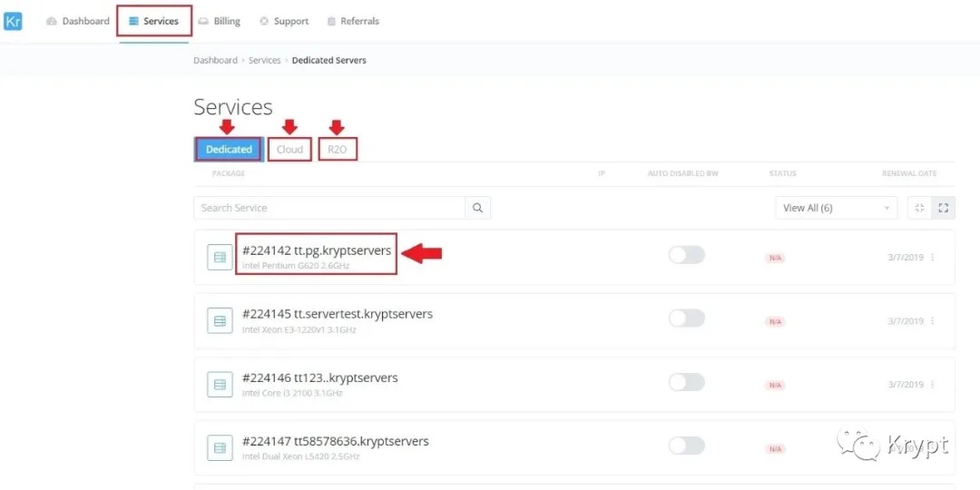Click the search magnifier icon
This screenshot has width=980, height=490.
point(477,208)
